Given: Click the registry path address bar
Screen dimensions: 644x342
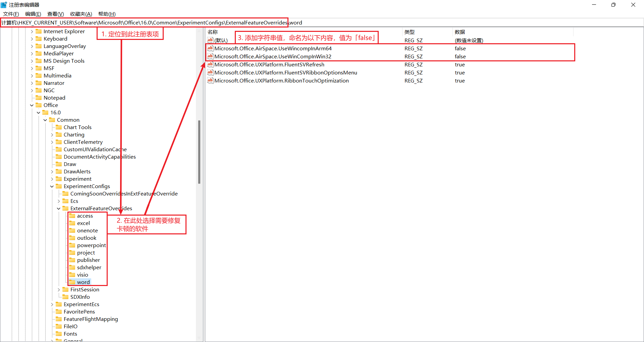Looking at the screenshot, I should [x=322, y=22].
